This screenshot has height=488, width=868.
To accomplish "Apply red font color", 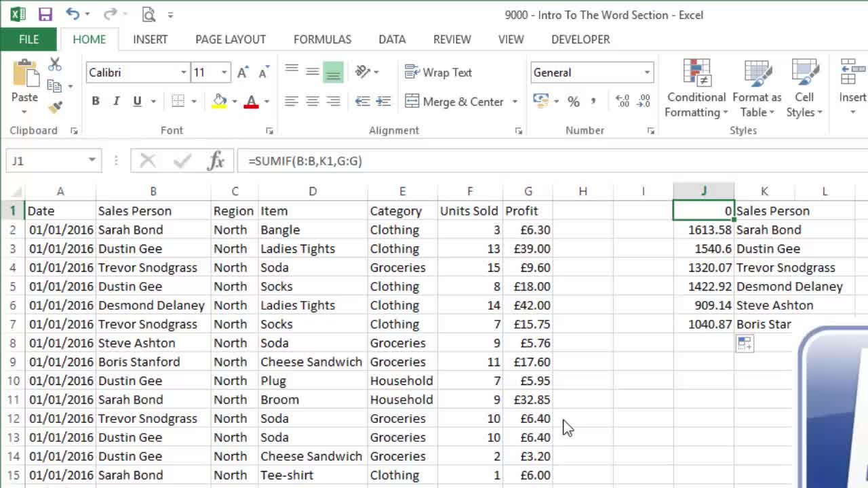I will tap(252, 101).
